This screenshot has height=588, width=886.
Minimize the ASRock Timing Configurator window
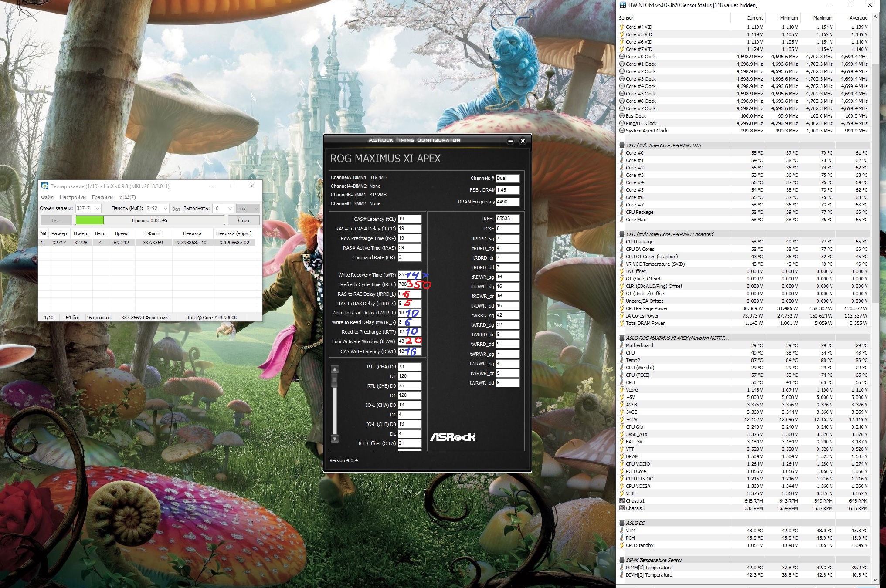tap(510, 141)
